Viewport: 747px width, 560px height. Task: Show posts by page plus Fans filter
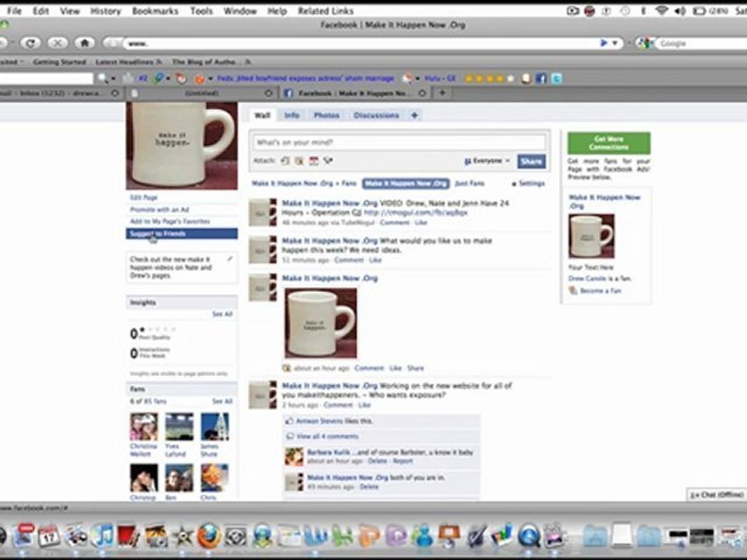pyautogui.click(x=304, y=184)
